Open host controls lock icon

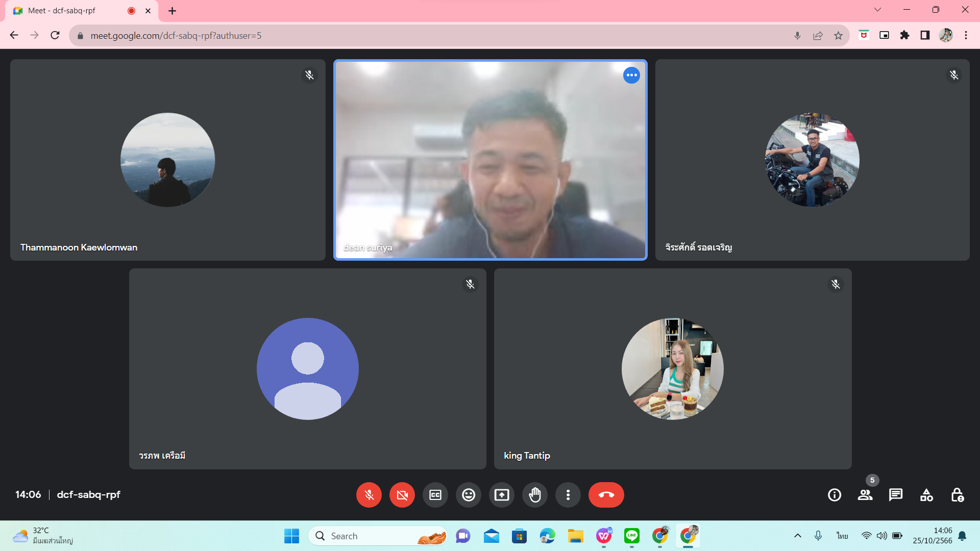(957, 495)
